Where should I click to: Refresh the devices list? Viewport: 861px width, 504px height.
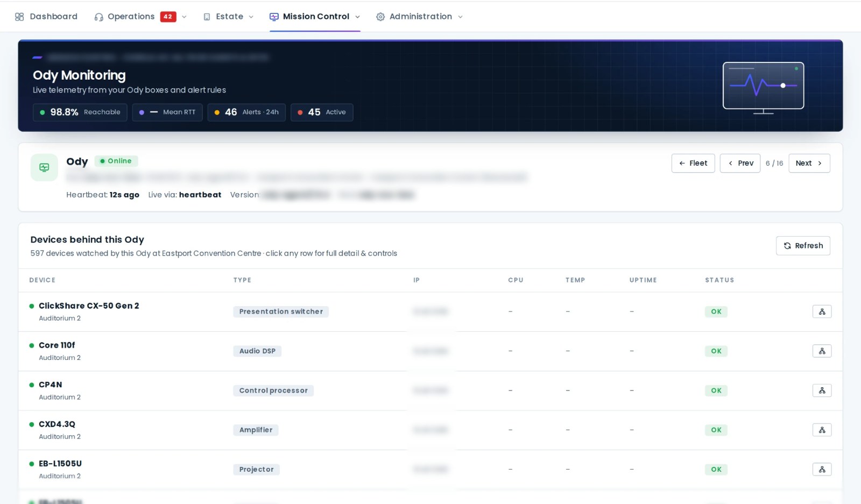tap(803, 246)
